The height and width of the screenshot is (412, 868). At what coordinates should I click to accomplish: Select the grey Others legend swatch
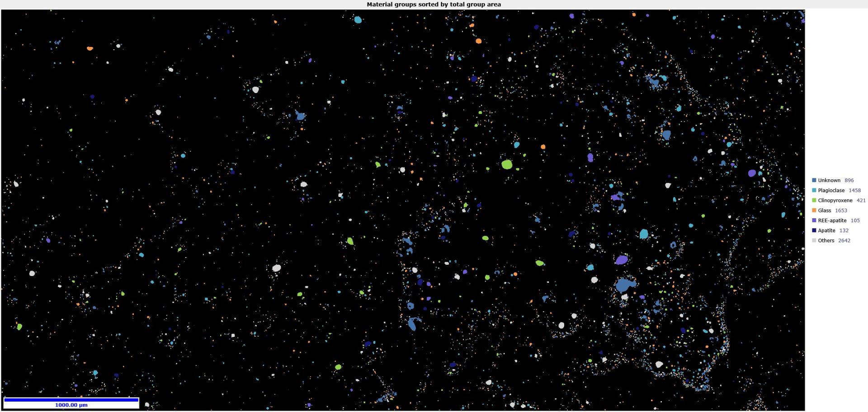(814, 240)
